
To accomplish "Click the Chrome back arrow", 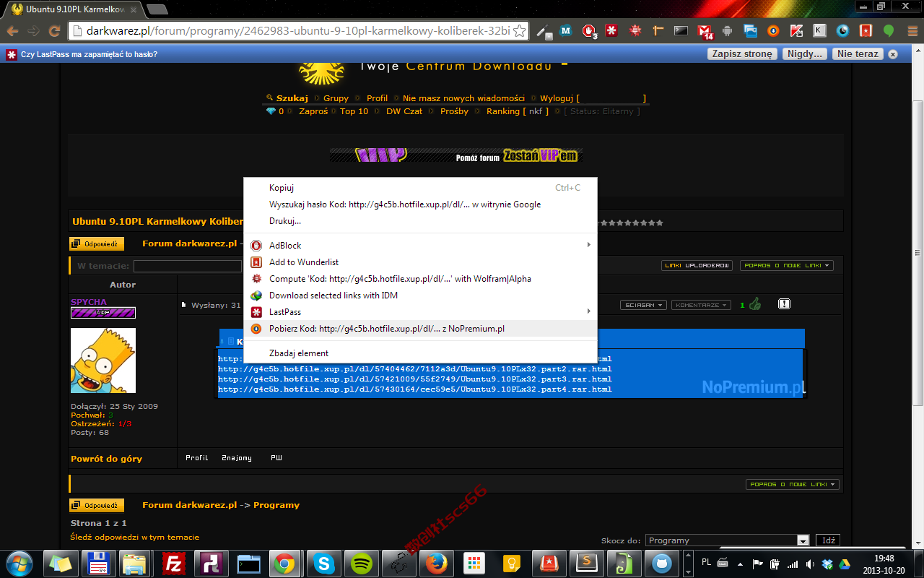I will (12, 31).
